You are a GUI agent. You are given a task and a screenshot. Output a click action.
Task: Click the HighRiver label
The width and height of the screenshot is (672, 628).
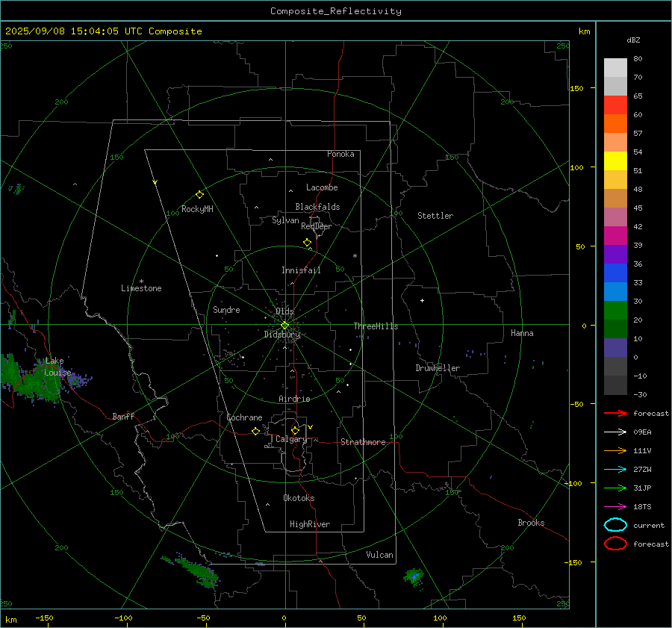tap(310, 524)
